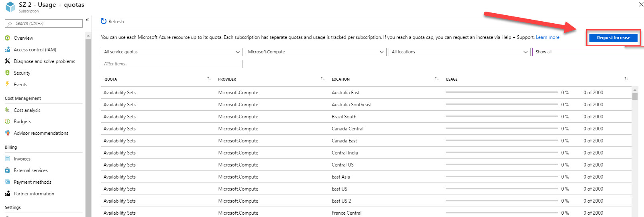
Task: Select Budgets menu item
Action: click(22, 122)
